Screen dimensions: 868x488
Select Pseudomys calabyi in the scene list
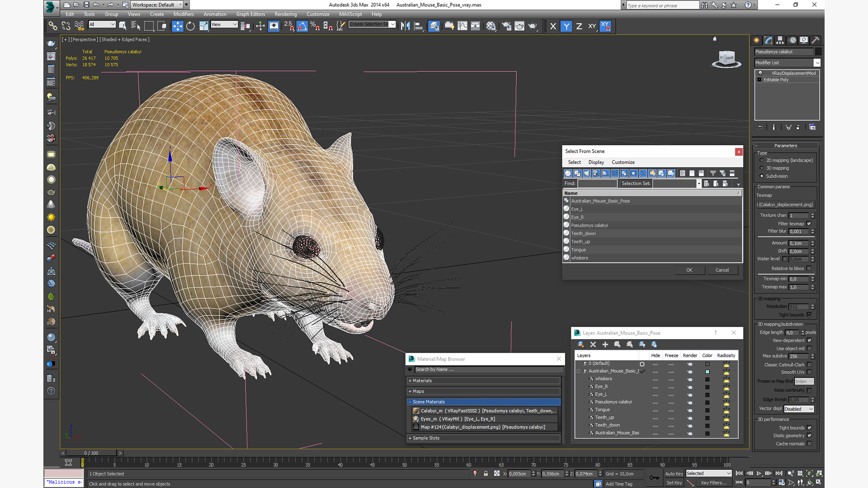tap(589, 225)
